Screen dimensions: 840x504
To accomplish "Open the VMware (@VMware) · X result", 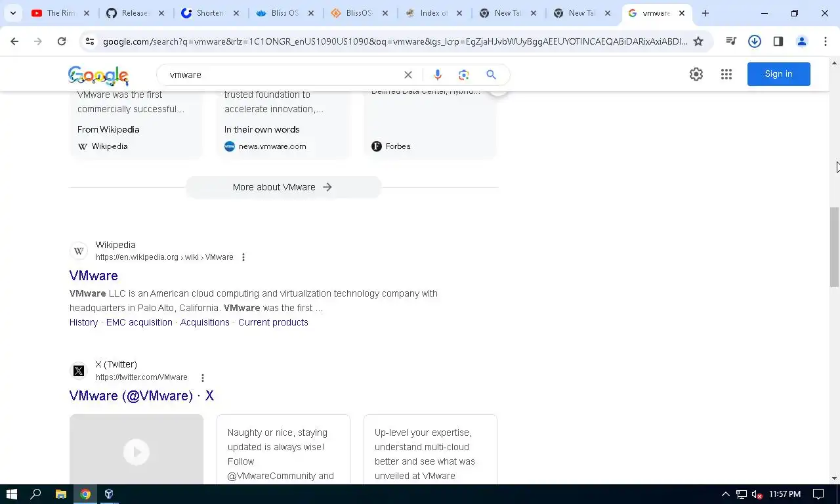I will pos(142,396).
